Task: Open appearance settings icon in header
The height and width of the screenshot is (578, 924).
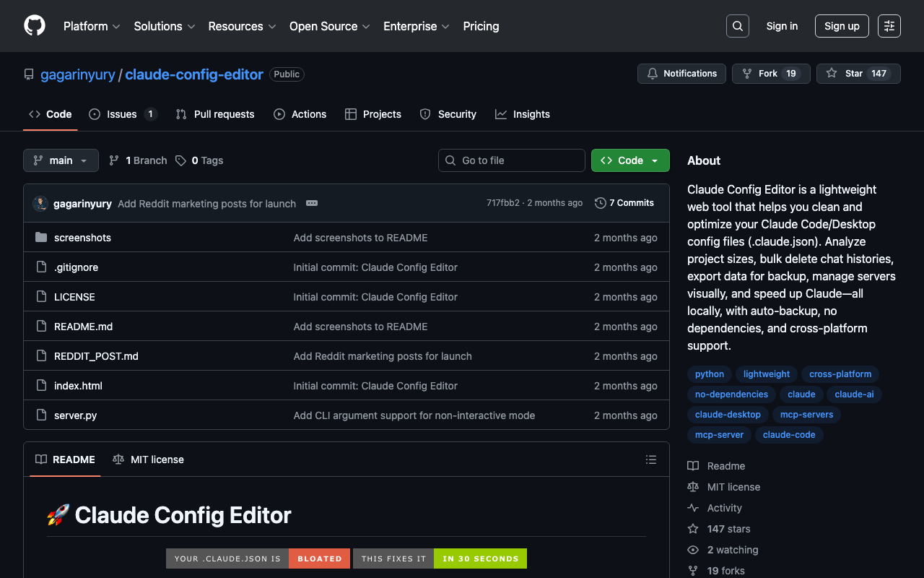Action: pyautogui.click(x=889, y=26)
